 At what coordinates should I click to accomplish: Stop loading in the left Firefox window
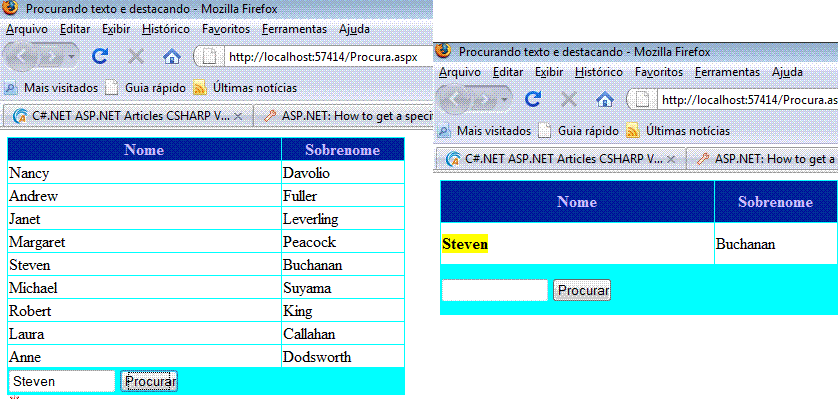pos(136,56)
